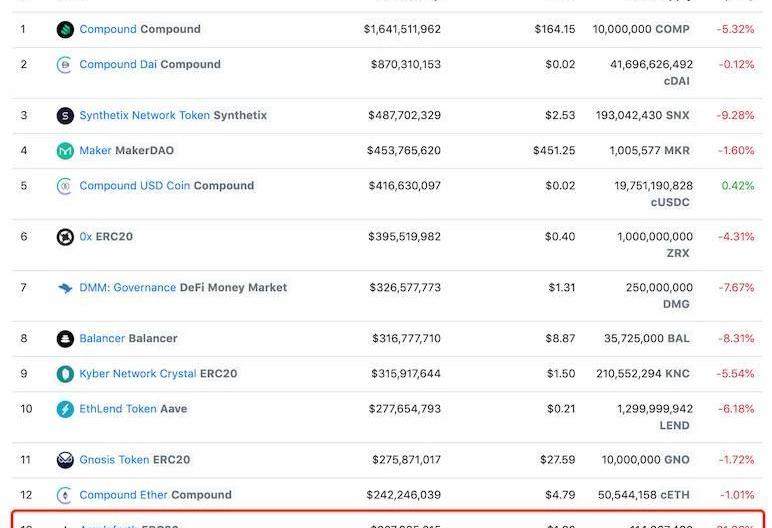
Task: Click the EthLend Token logo icon
Action: pyautogui.click(x=65, y=409)
